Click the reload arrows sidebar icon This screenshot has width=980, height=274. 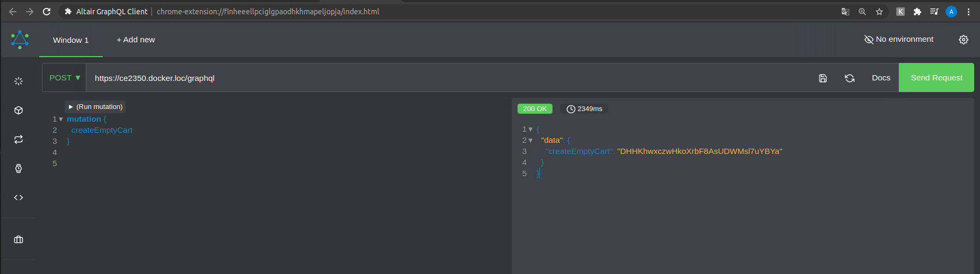(x=19, y=140)
